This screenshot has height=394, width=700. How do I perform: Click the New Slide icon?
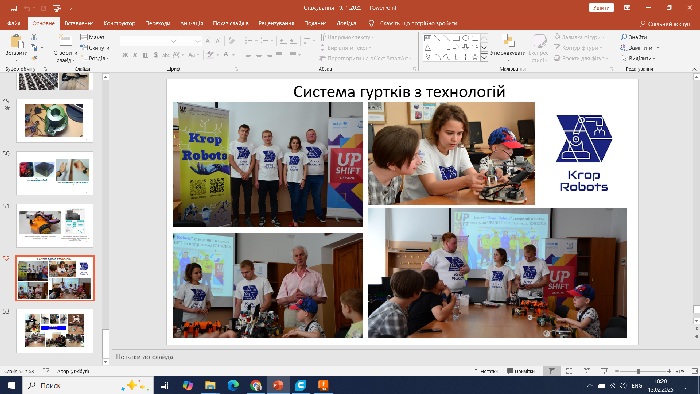(65, 41)
